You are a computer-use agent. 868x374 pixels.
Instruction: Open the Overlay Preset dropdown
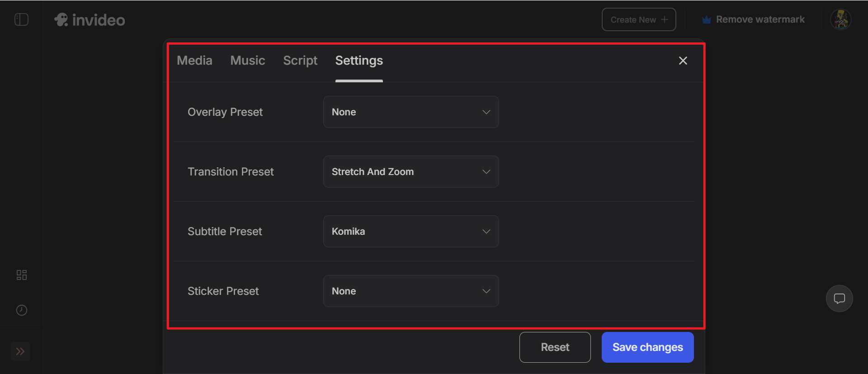coord(410,112)
